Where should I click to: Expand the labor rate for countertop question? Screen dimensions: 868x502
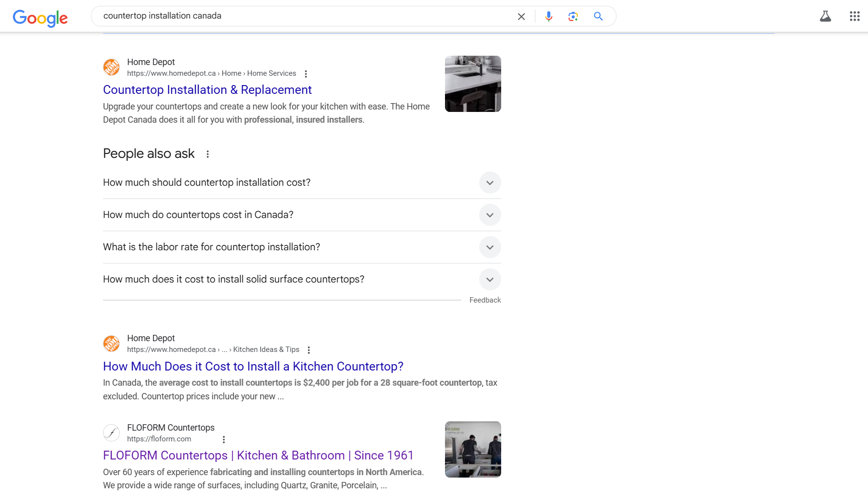click(x=489, y=247)
